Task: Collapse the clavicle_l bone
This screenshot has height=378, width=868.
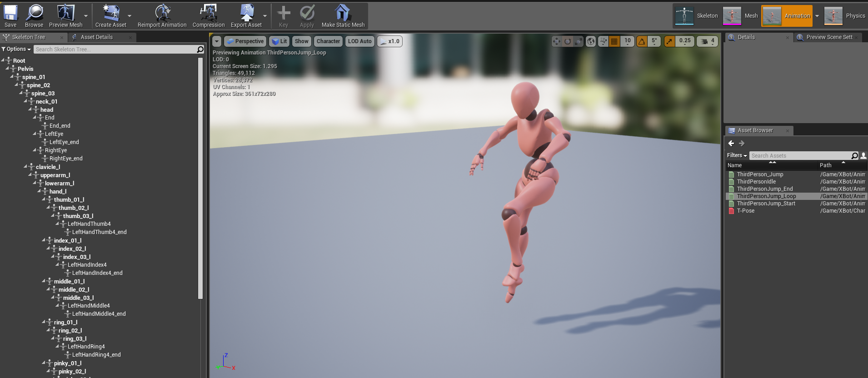Action: coord(26,166)
